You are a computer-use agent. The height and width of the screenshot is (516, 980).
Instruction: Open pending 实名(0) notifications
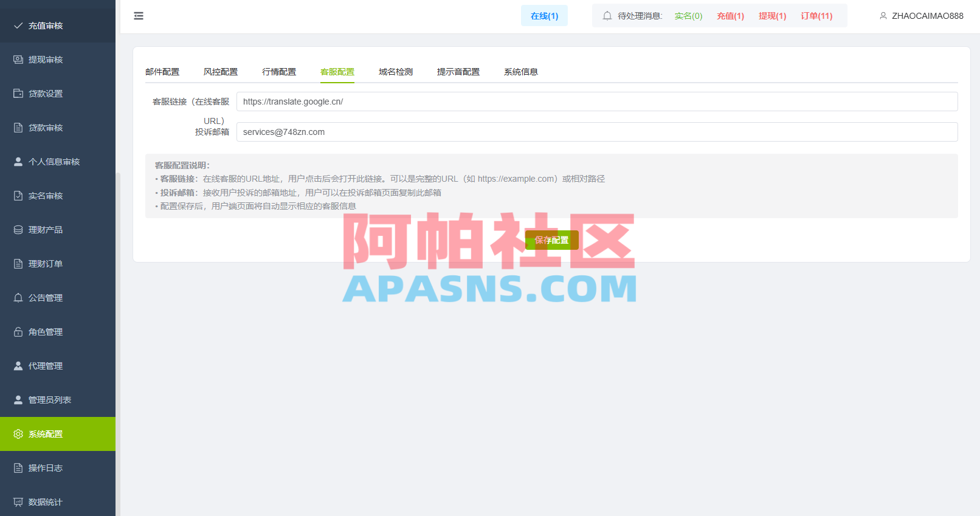tap(688, 16)
